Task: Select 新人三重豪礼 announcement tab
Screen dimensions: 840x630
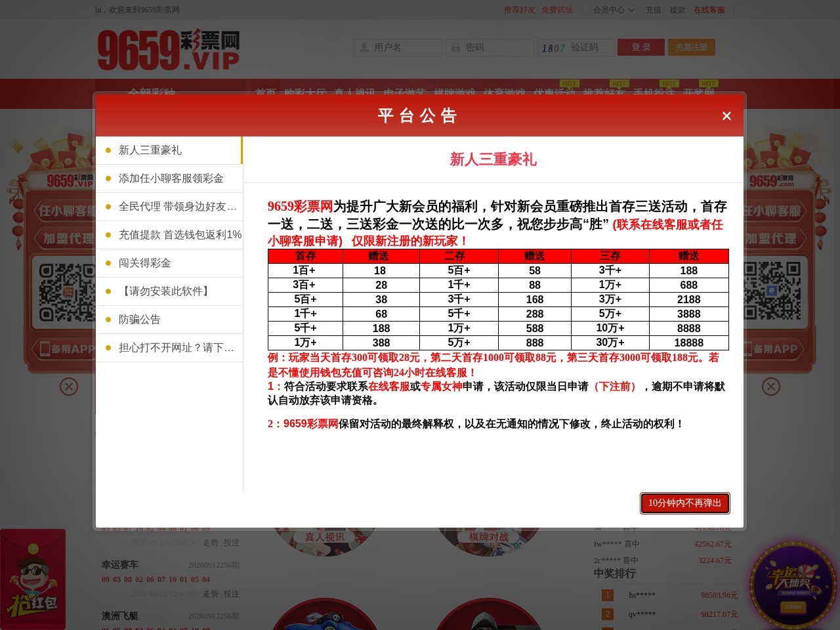Action: (x=169, y=150)
